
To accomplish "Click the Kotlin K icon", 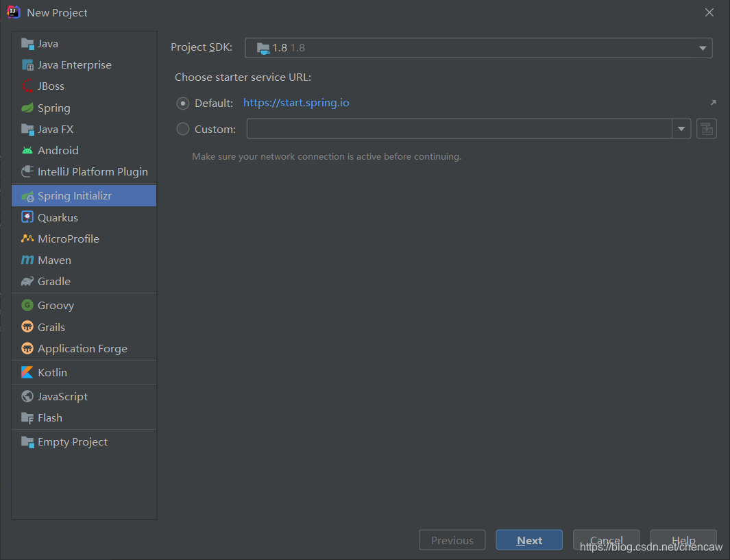I will coord(27,372).
